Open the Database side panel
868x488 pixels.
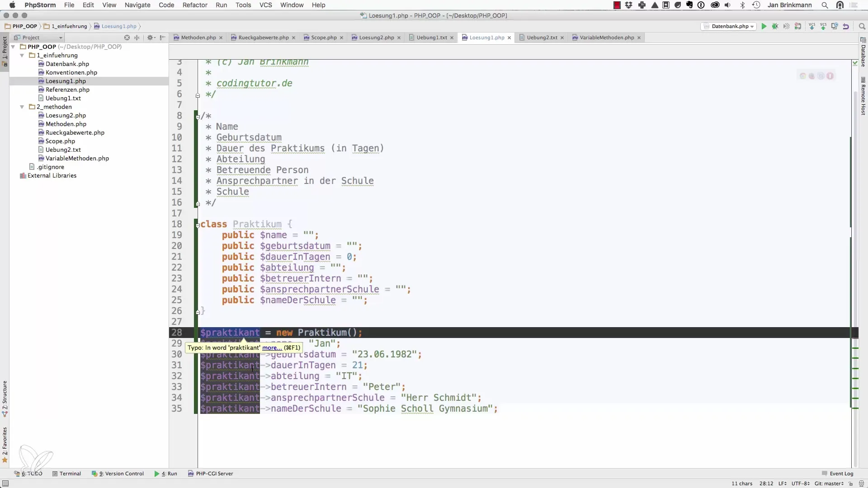tap(863, 53)
